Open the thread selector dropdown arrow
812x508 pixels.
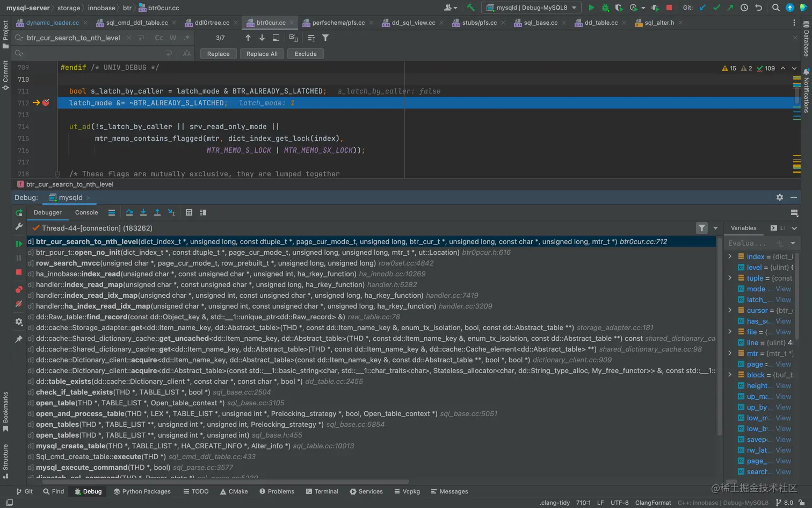click(x=715, y=228)
